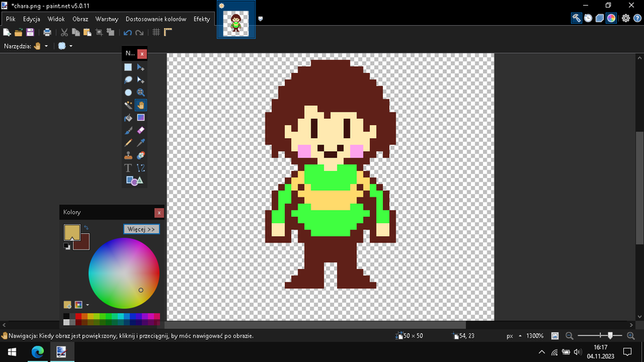Select the Paintbrush tool

click(x=128, y=130)
